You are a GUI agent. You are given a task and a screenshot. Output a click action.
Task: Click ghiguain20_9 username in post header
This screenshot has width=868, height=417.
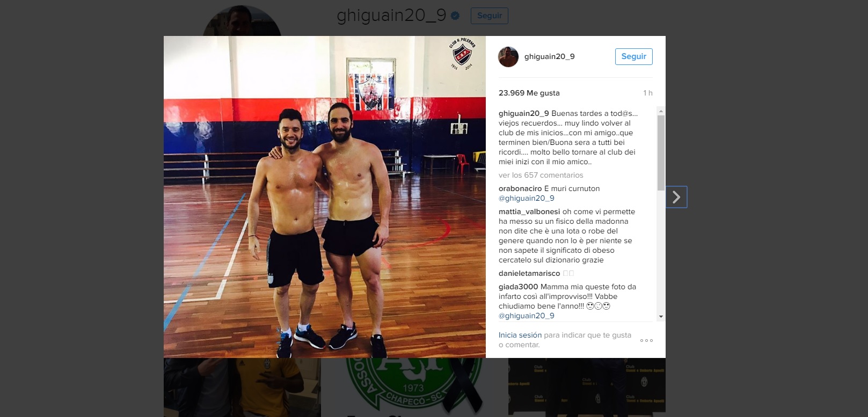tap(549, 56)
